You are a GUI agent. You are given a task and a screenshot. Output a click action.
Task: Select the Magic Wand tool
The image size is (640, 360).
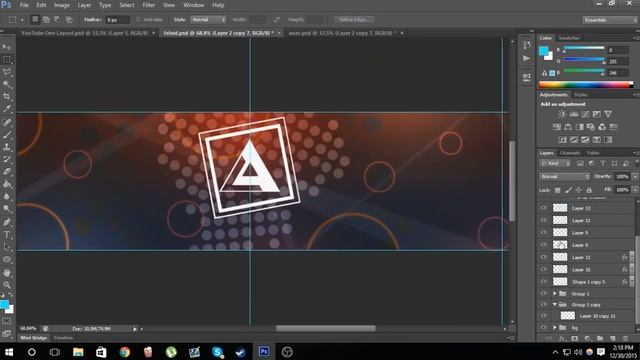7,84
